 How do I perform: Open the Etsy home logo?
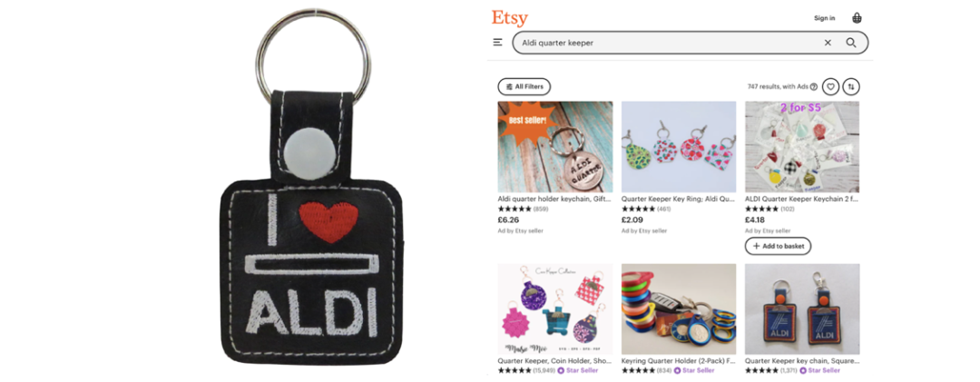(x=509, y=18)
